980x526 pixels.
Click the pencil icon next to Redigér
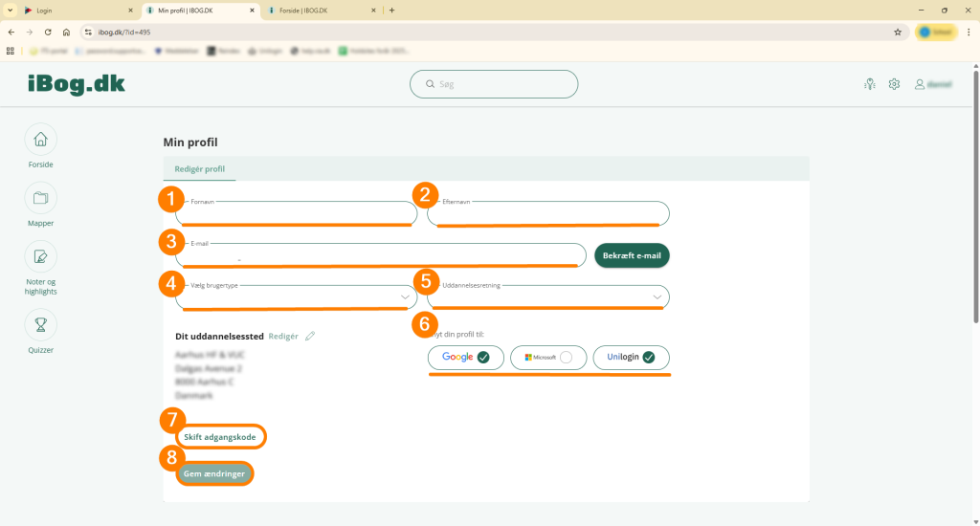click(x=310, y=337)
